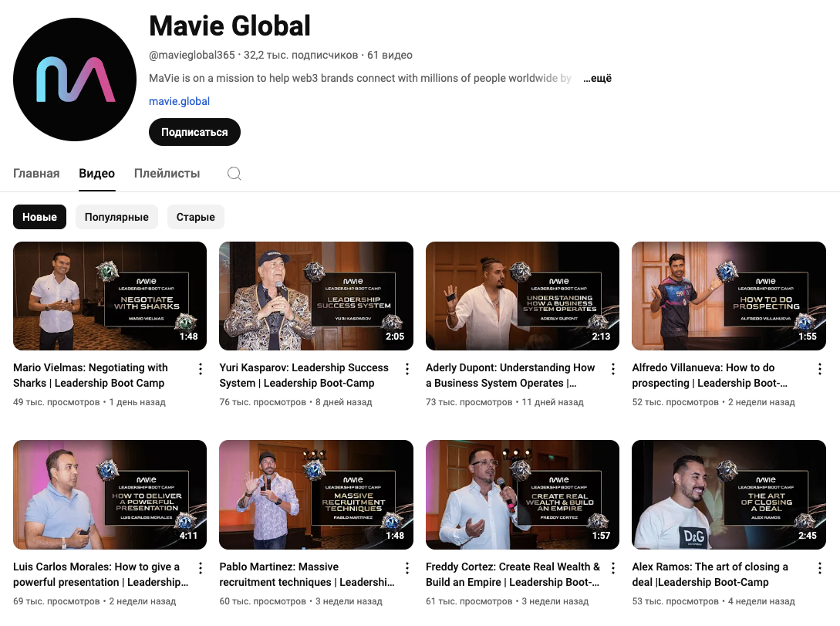Click the 32,2 тыс. подписчиков count
This screenshot has width=840, height=626.
click(x=301, y=56)
